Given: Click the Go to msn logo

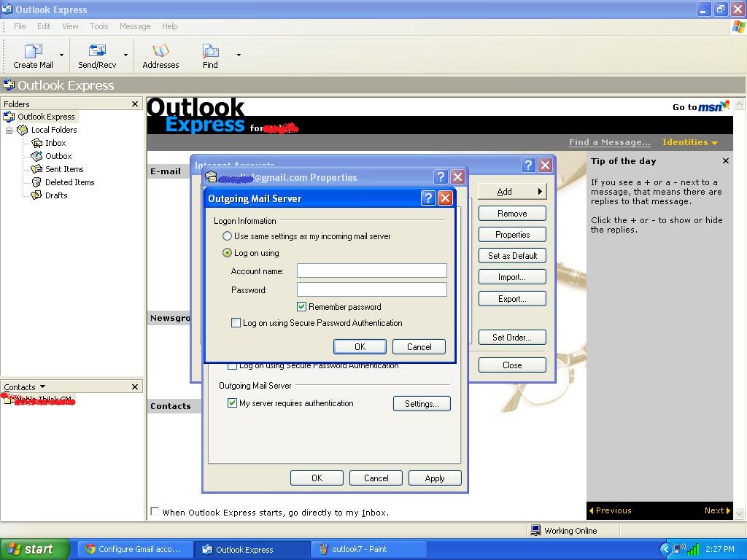Looking at the screenshot, I should click(x=713, y=106).
